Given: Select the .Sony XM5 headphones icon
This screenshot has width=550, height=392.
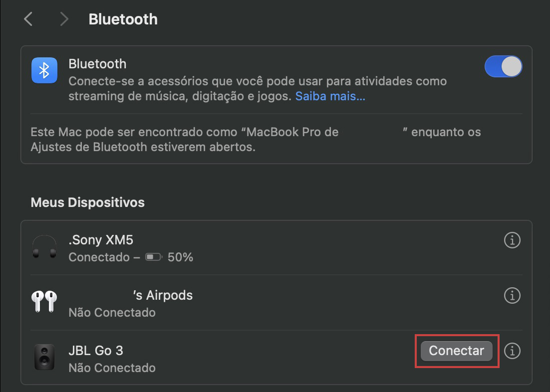Looking at the screenshot, I should [x=44, y=247].
